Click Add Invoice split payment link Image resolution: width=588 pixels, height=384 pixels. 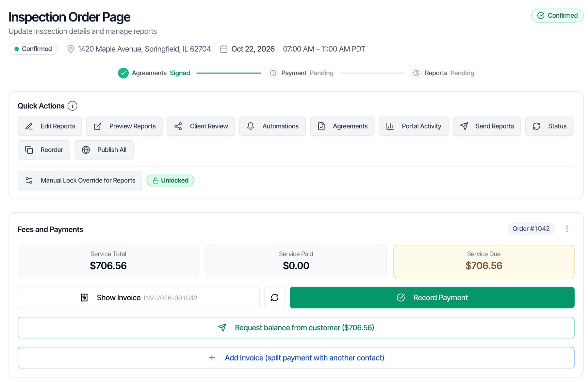(296, 358)
